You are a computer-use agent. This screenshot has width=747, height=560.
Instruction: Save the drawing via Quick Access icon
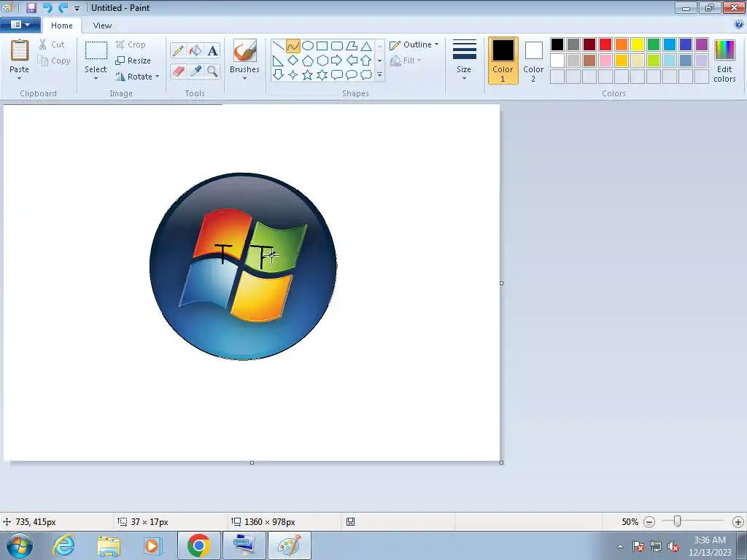31,7
